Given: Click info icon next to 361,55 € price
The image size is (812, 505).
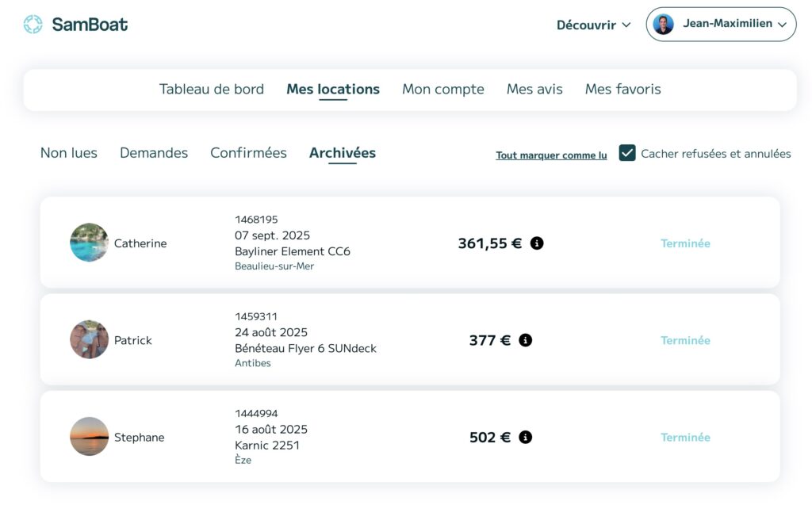Looking at the screenshot, I should pyautogui.click(x=537, y=243).
